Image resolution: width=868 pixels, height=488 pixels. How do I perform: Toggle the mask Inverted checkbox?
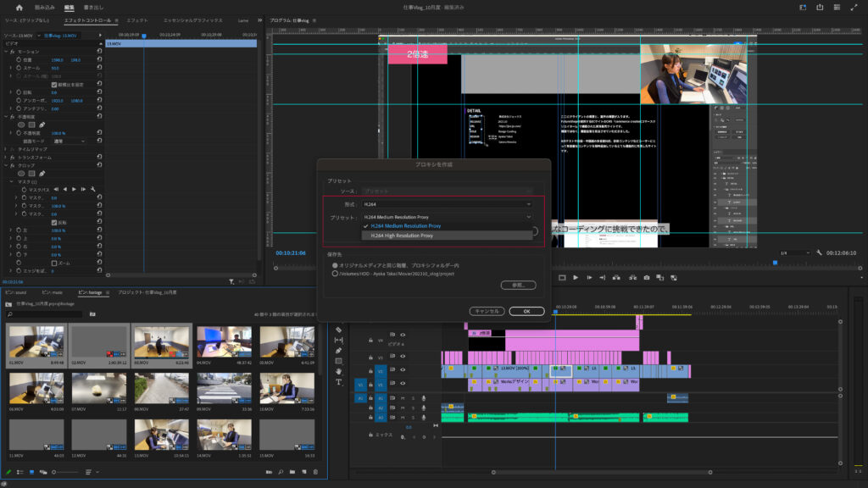coord(54,223)
